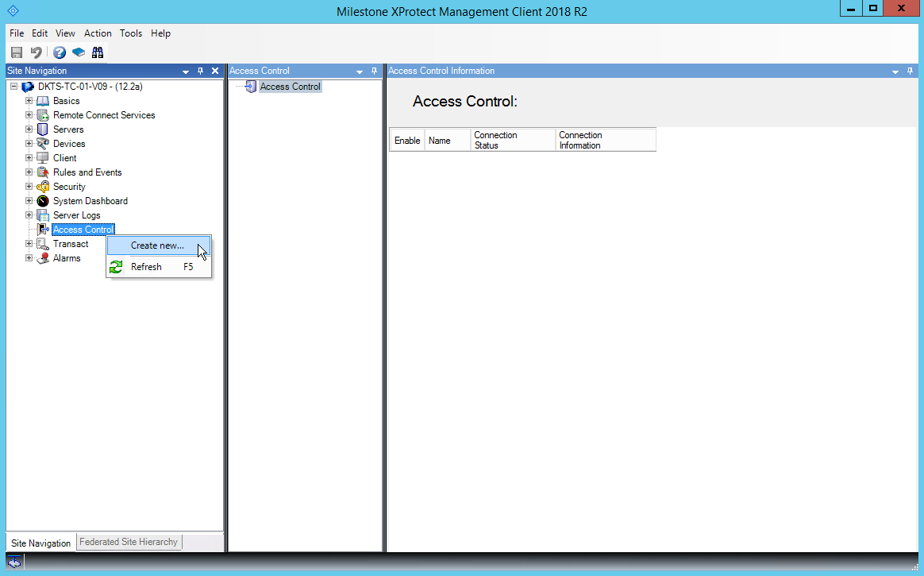Viewport: 924px width, 576px height.
Task: Expand the Remote Connect Services node
Action: (29, 115)
